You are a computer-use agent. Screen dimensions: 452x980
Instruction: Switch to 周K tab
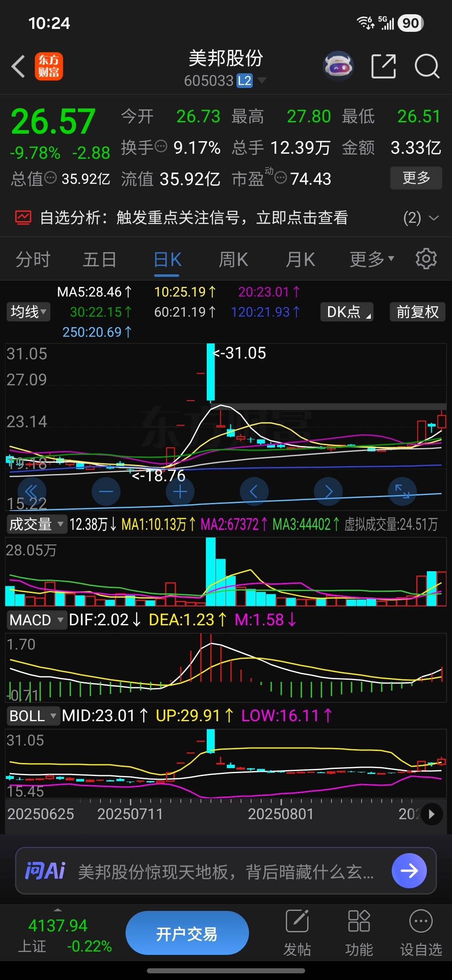point(234,259)
